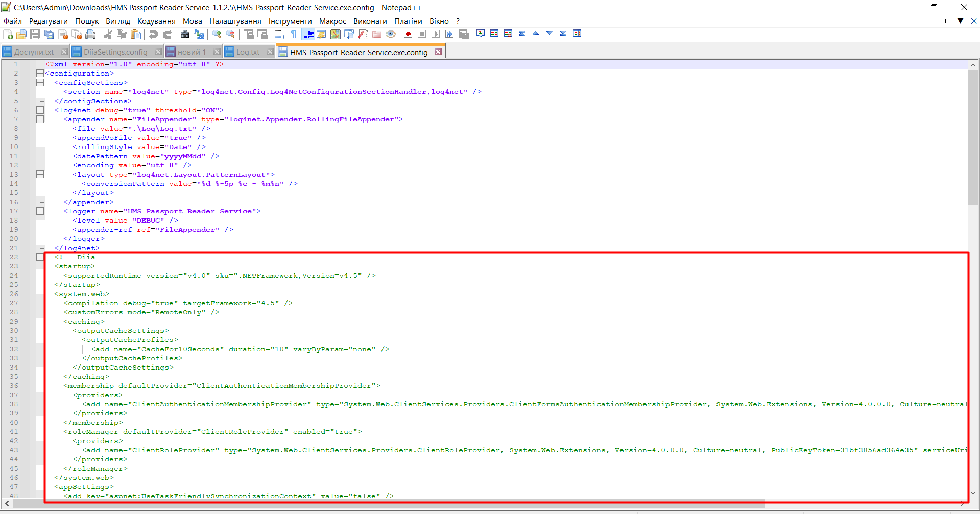Toggle show all characters pilcrow

pyautogui.click(x=294, y=34)
